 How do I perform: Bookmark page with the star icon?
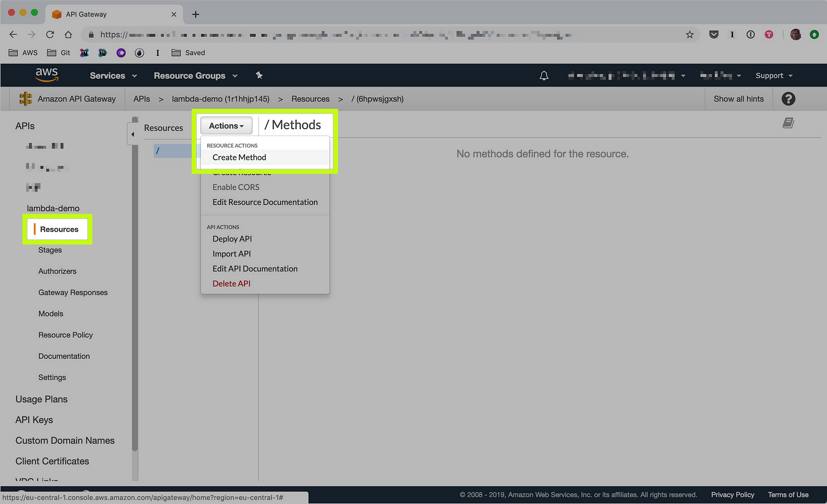click(x=690, y=35)
